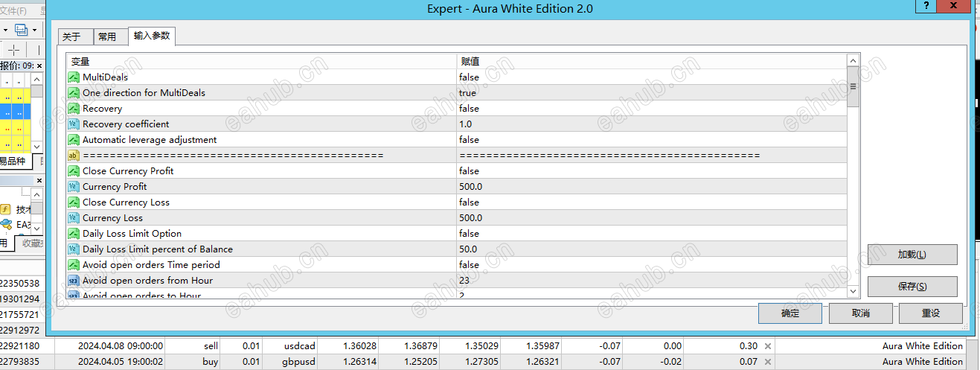Click 'usdcad' symbol in trade list
This screenshot has height=370, width=980.
click(300, 346)
